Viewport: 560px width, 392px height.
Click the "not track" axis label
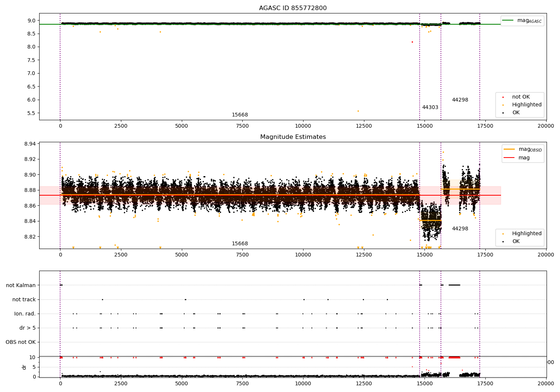coord(24,300)
